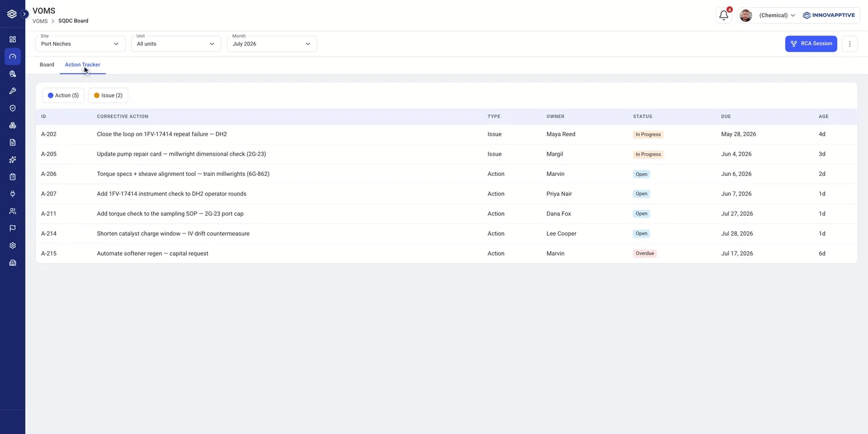Open the shield check sidebar icon
This screenshot has width=868, height=434.
tap(13, 108)
